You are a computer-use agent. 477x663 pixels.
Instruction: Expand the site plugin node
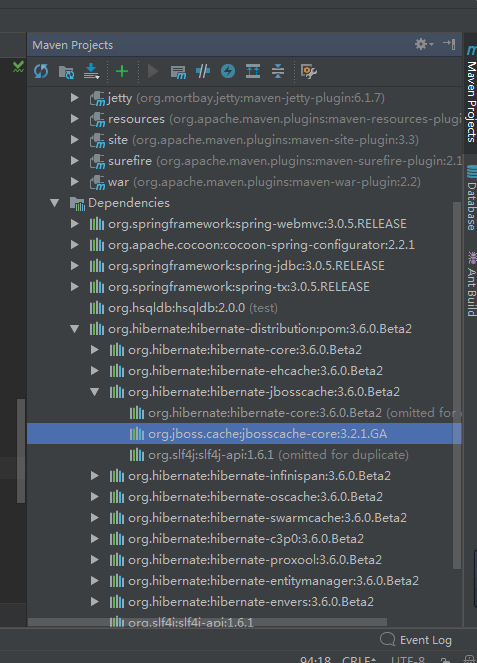(x=75, y=140)
